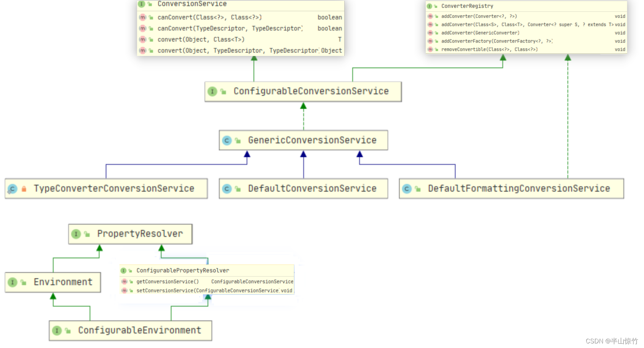644x348 pixels.
Task: Click the class icon beside TypeConverterConversionService
Action: tap(12, 189)
